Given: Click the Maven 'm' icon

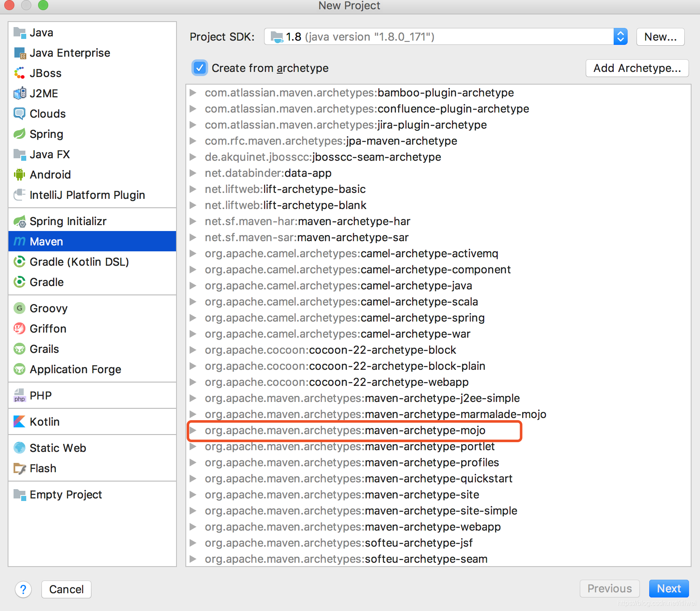Looking at the screenshot, I should [x=19, y=242].
